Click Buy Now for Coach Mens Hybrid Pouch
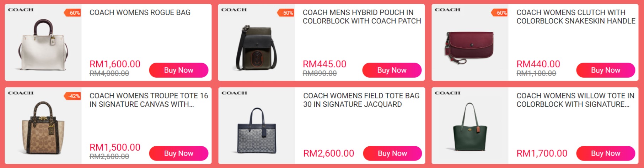Screen dimensions: 644x168 [392, 70]
